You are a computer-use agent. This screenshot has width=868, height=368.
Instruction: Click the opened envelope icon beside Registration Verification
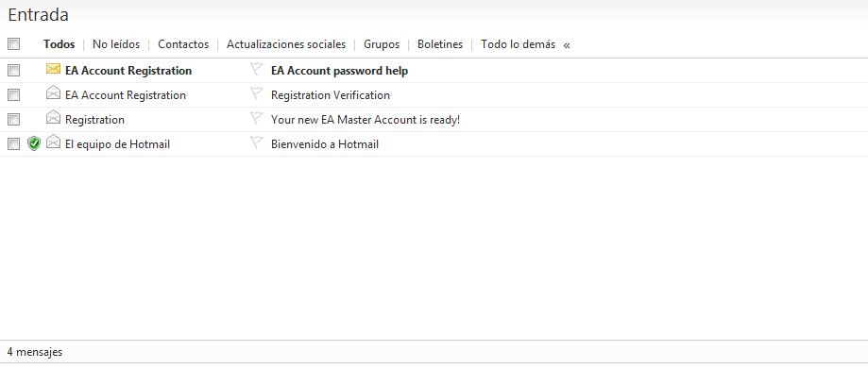pyautogui.click(x=53, y=92)
